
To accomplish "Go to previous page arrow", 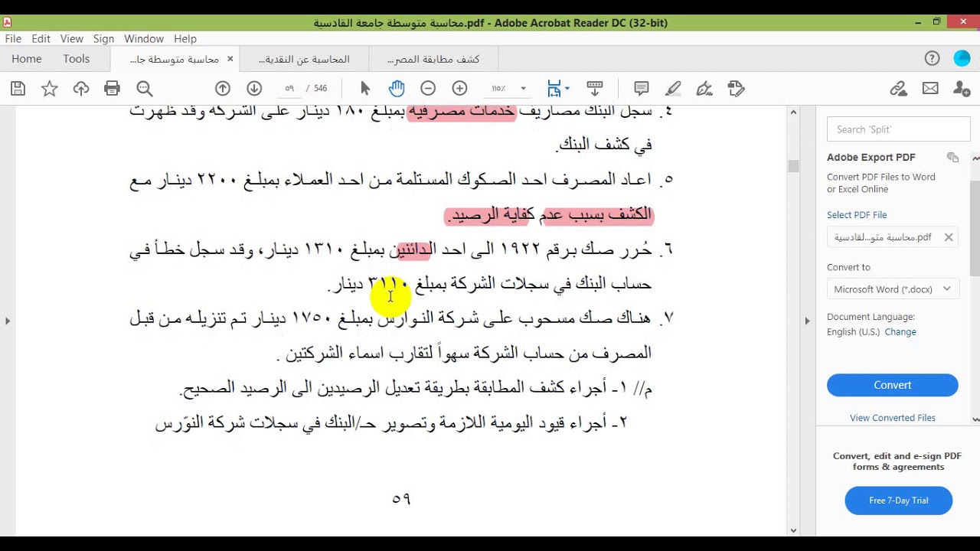I will coord(223,89).
